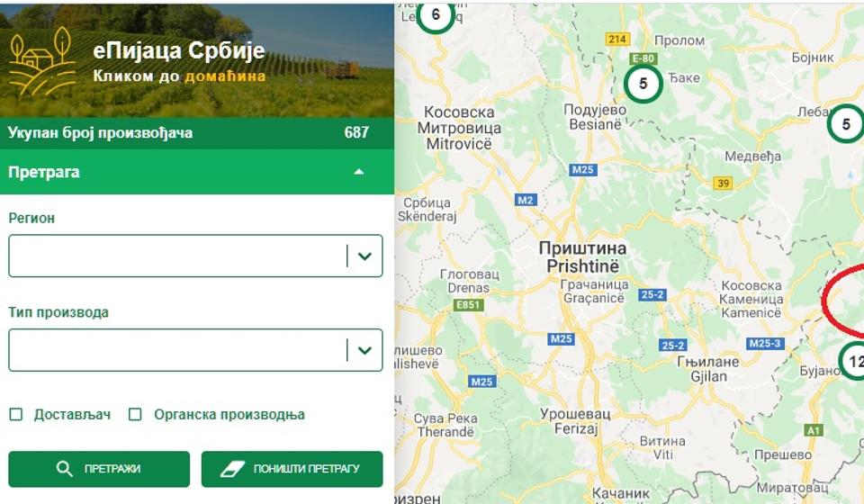Image resolution: width=864 pixels, height=504 pixels.
Task: Enable the Достављач checkbox
Action: pyautogui.click(x=16, y=414)
